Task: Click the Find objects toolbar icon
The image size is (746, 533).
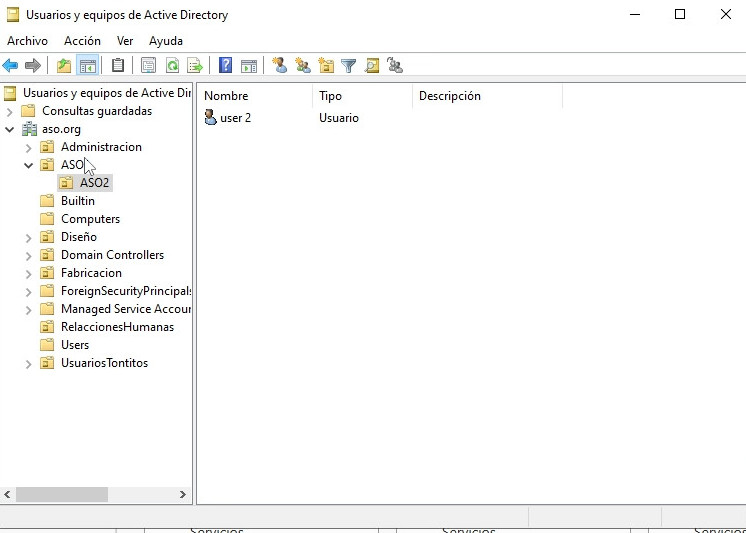Action: pyautogui.click(x=372, y=66)
